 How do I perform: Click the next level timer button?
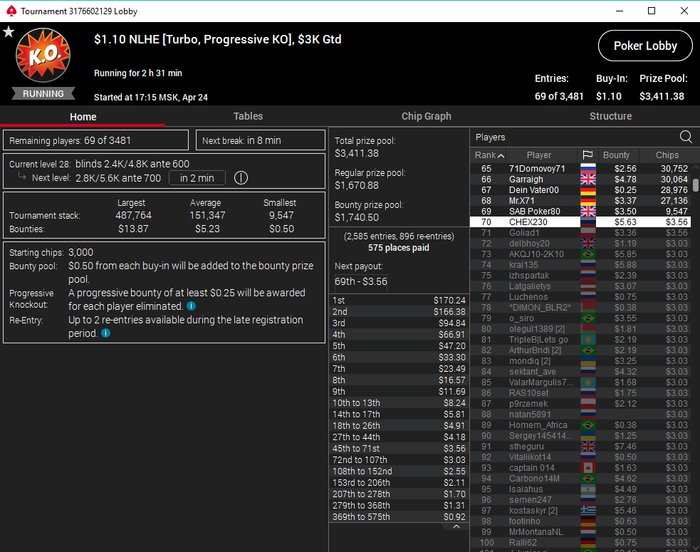pos(197,178)
